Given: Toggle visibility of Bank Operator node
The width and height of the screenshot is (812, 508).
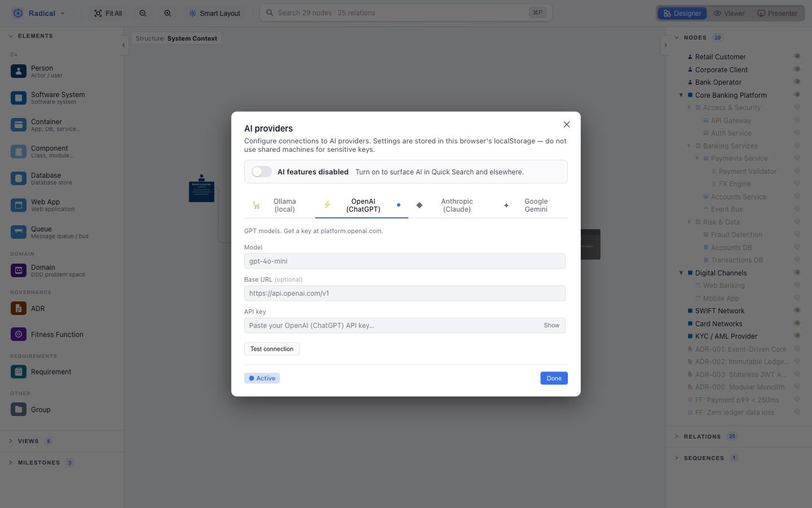Looking at the screenshot, I should click(797, 82).
